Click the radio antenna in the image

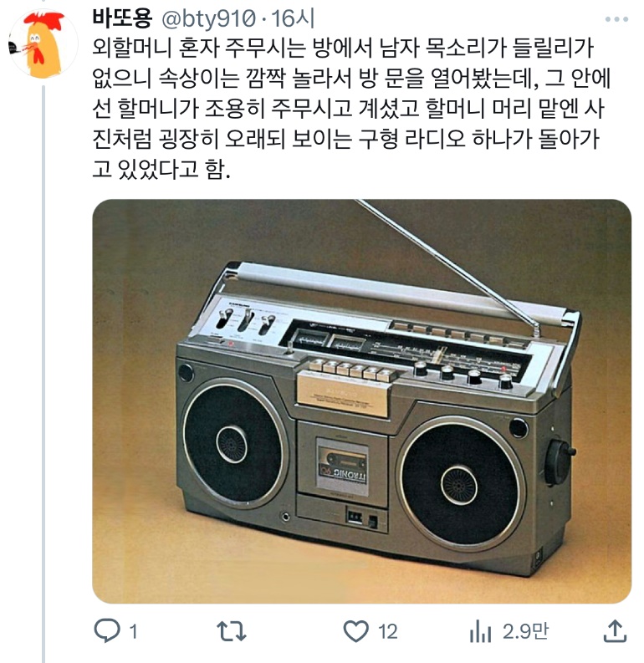448,265
